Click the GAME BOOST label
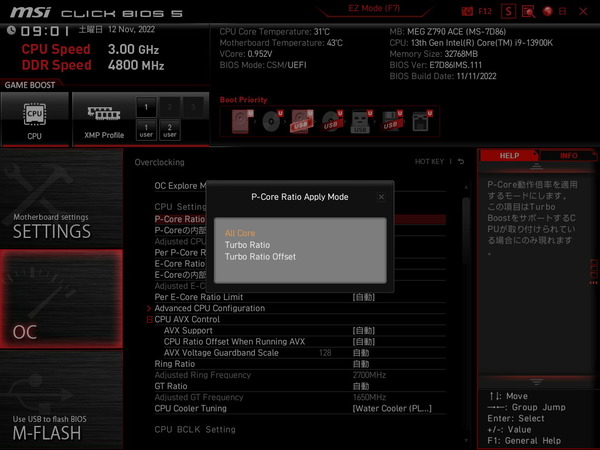600x450 pixels. pyautogui.click(x=30, y=85)
